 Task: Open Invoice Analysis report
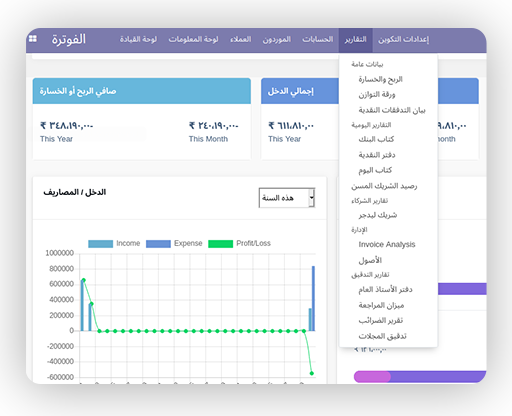pos(387,244)
